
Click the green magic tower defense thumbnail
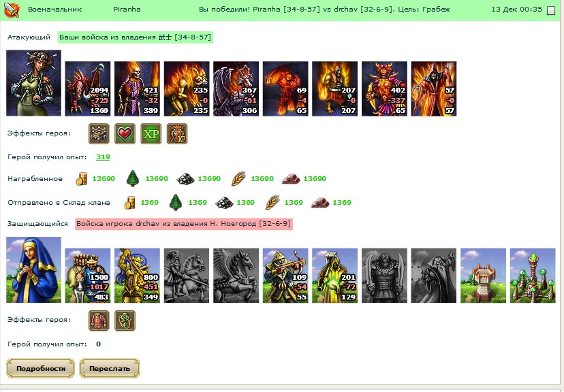[x=533, y=275]
